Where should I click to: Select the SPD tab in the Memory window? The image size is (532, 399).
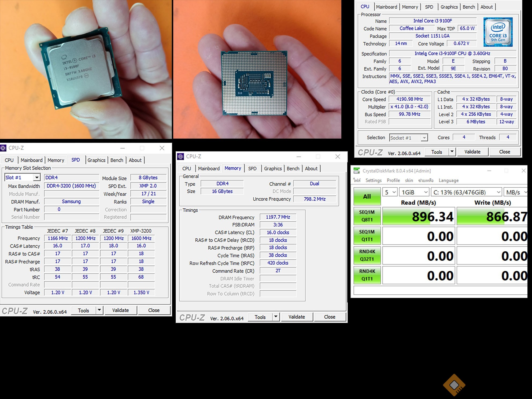252,168
